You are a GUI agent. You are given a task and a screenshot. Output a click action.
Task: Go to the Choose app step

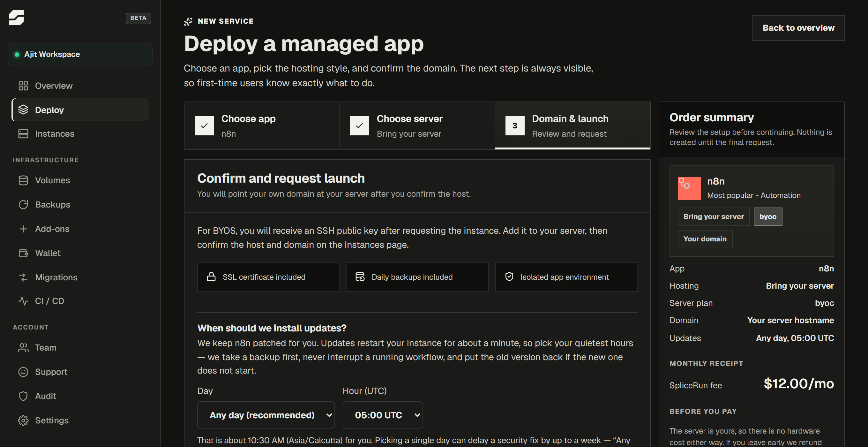[x=261, y=126]
